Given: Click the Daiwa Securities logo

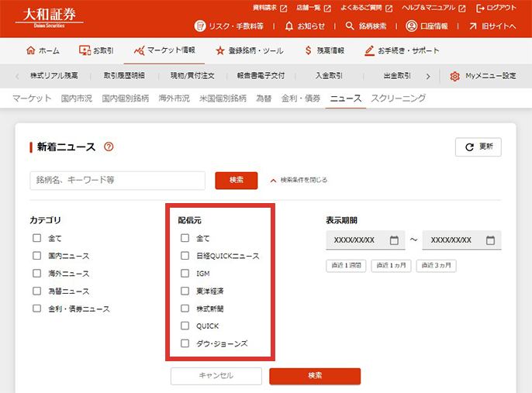Looking at the screenshot, I should coord(50,17).
